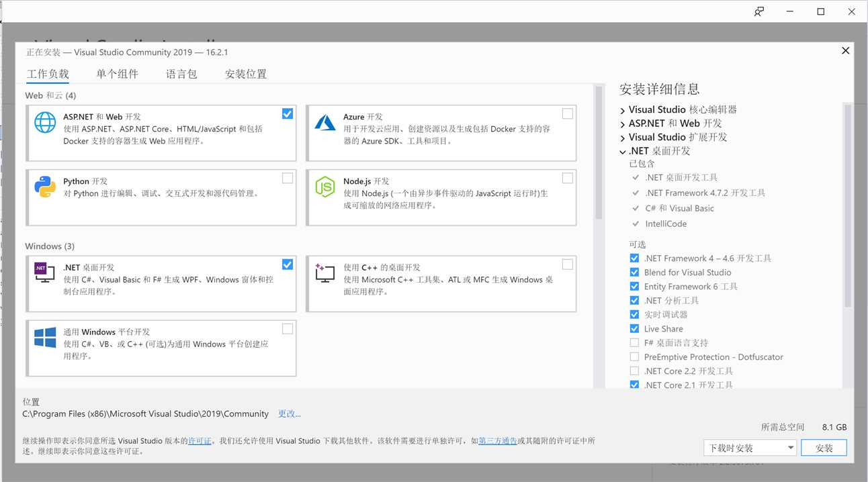The width and height of the screenshot is (868, 482).
Task: Close the installer dialog with the X
Action: tap(846, 50)
